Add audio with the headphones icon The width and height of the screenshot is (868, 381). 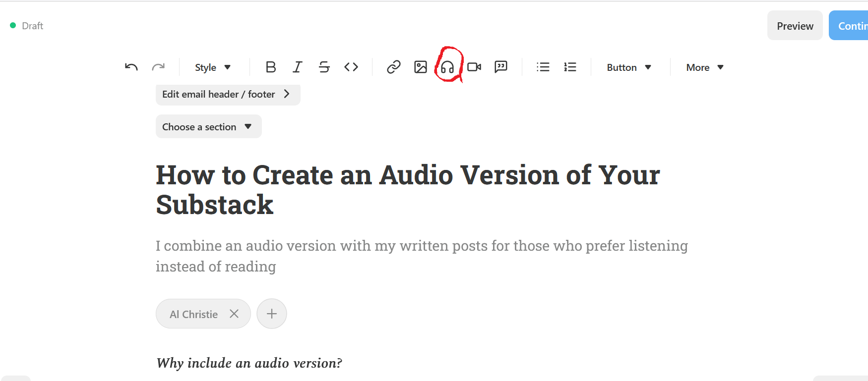(447, 67)
